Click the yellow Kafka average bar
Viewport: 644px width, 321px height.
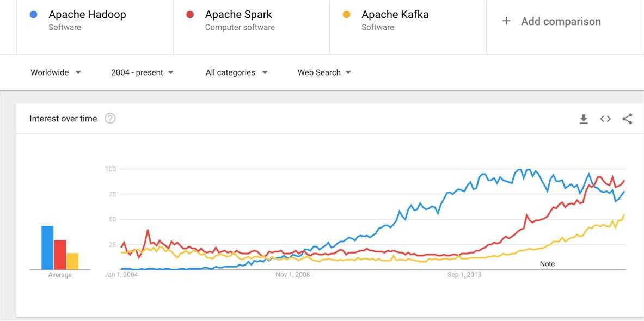point(72,261)
